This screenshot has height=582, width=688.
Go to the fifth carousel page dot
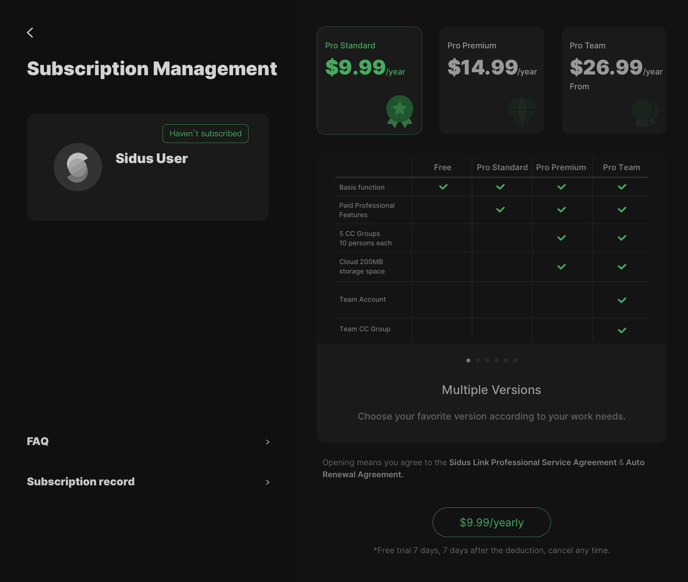[506, 360]
